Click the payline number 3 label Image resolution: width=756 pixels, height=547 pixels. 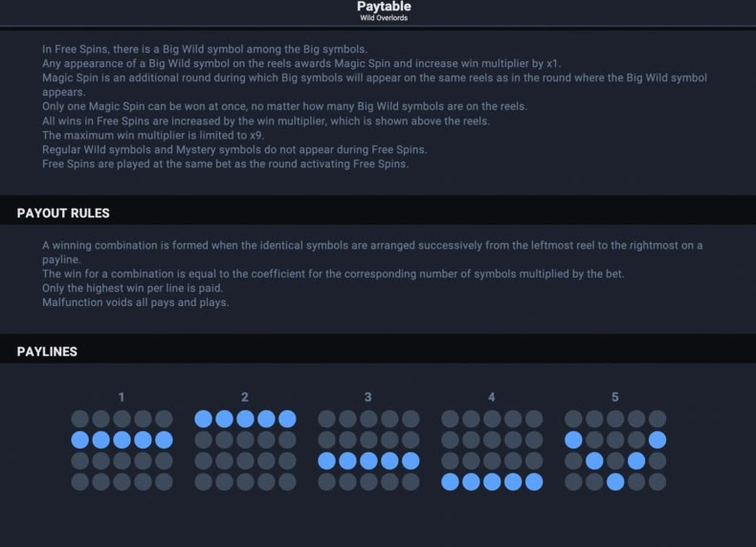pos(367,397)
